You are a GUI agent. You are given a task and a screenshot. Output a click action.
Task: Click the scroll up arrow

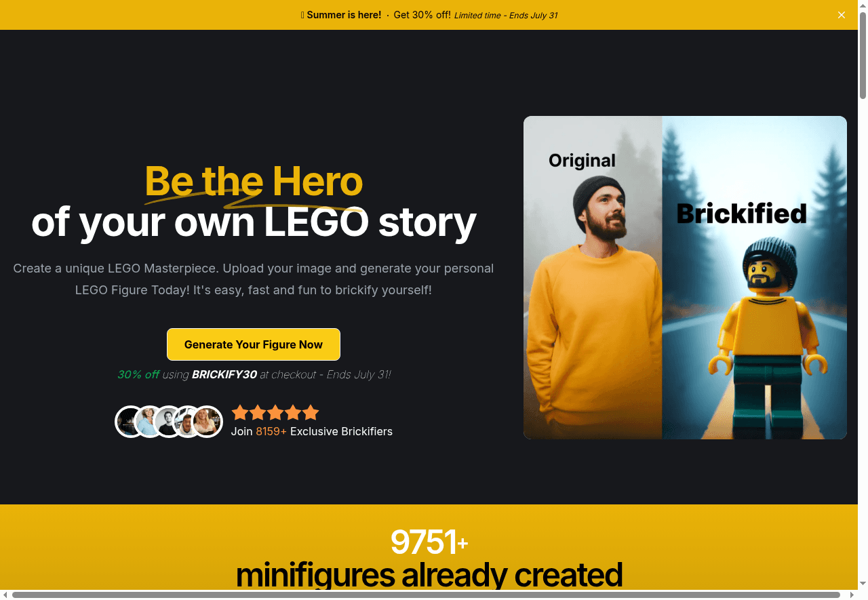[863, 5]
